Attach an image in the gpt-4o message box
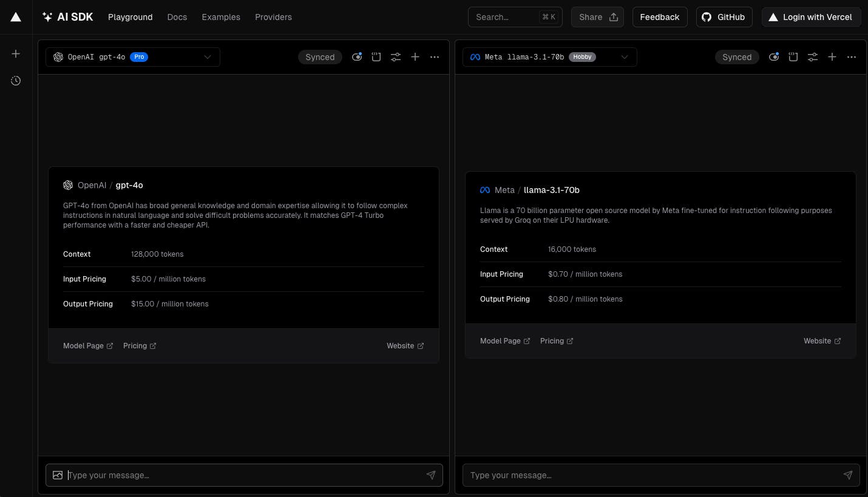The height and width of the screenshot is (497, 868). (58, 475)
